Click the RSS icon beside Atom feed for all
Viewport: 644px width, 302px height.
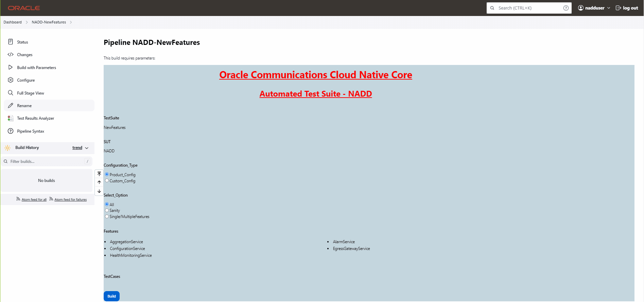click(x=18, y=199)
